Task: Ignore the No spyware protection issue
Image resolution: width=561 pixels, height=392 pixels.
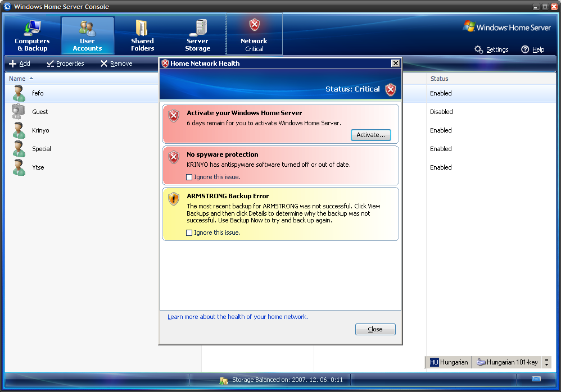Action: [x=189, y=177]
